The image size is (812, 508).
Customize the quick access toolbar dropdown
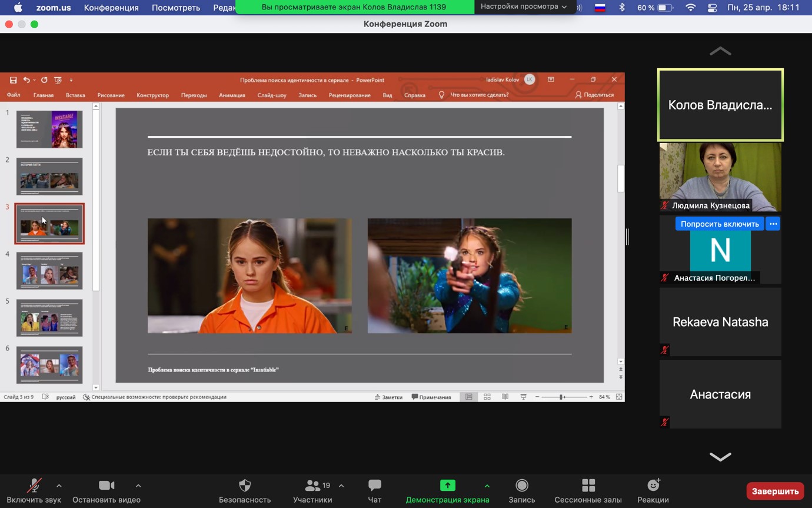coord(71,80)
